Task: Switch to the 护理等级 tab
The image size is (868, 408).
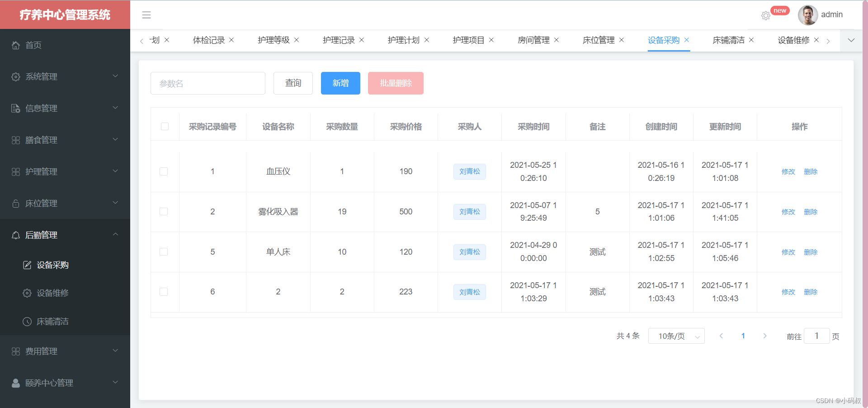Action: [274, 40]
